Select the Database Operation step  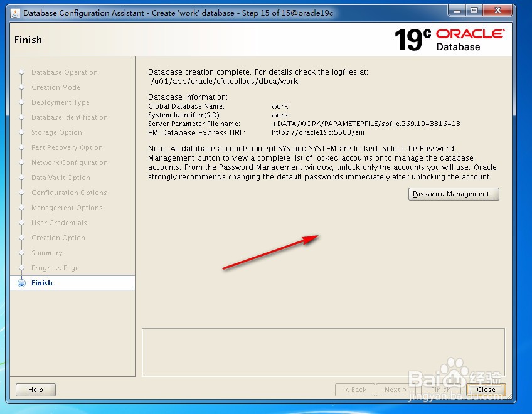point(65,72)
